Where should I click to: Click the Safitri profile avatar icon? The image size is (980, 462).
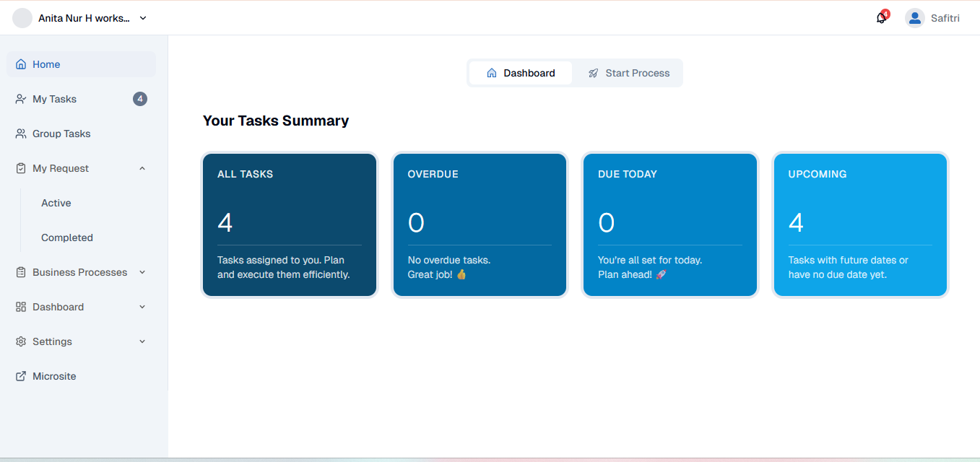[914, 17]
